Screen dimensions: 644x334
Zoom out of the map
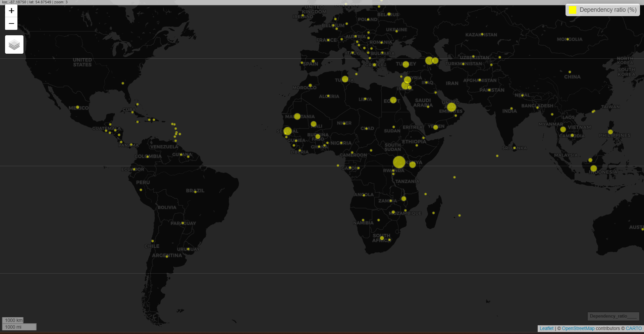point(11,23)
